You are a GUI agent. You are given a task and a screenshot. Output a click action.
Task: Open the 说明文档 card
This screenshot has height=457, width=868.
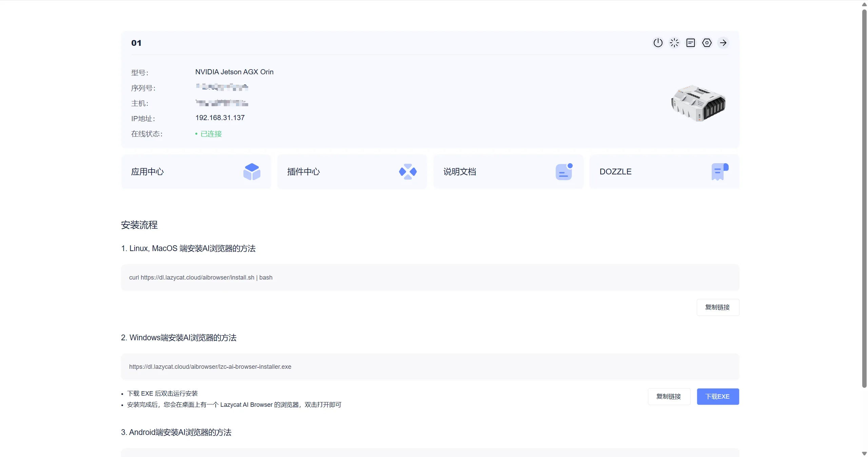click(x=508, y=172)
